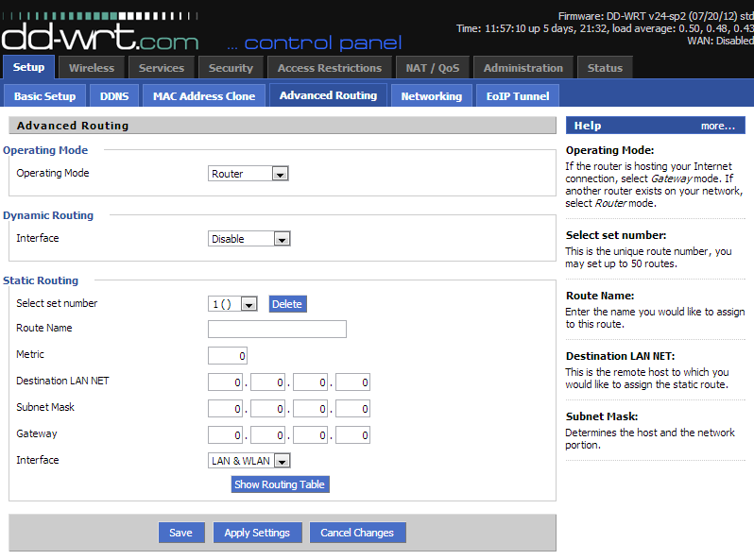
Task: Open the Services tab
Action: click(162, 68)
